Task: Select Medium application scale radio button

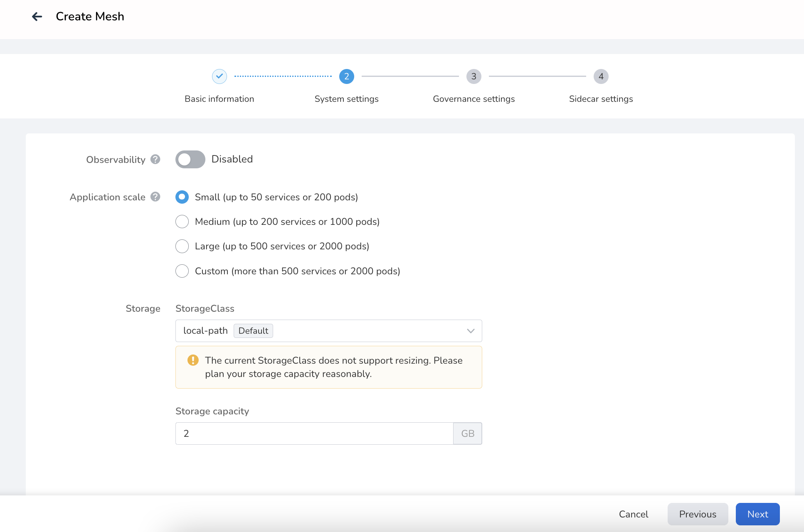Action: coord(182,222)
